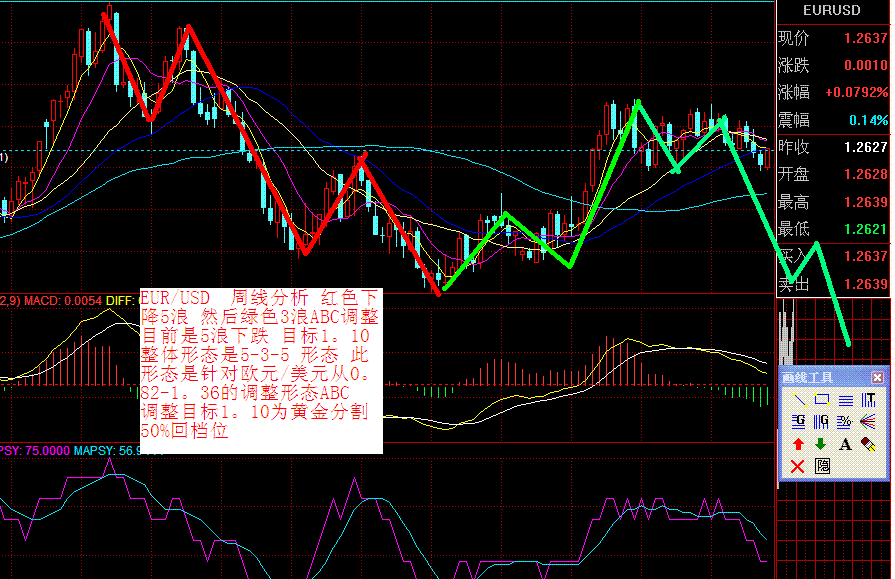Click the 昨收 label in quote panel
895x579 pixels.
point(793,147)
